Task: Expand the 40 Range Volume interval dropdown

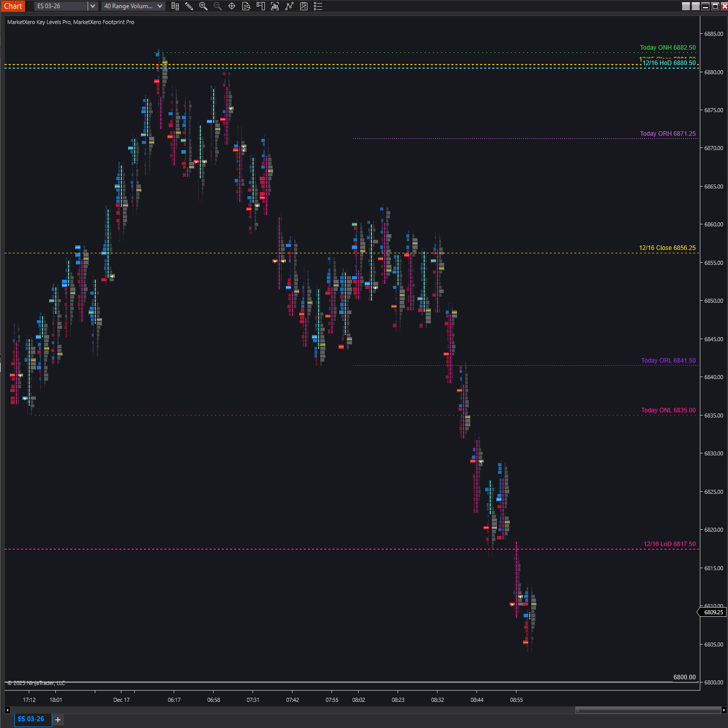Action: [160, 6]
